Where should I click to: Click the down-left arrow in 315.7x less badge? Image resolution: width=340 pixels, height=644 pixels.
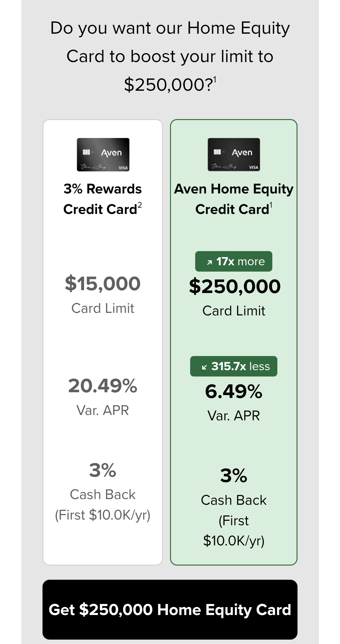tap(204, 367)
